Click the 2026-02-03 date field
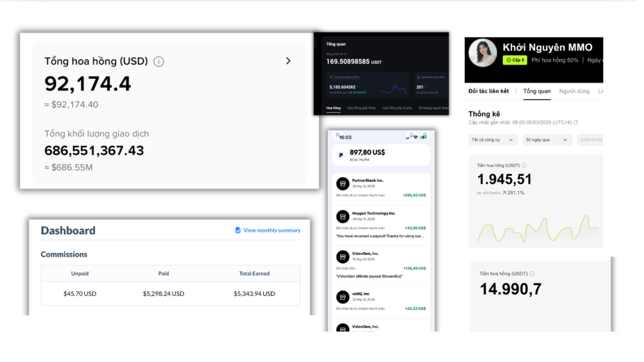Image resolution: width=644 pixels, height=362 pixels. pos(590,140)
